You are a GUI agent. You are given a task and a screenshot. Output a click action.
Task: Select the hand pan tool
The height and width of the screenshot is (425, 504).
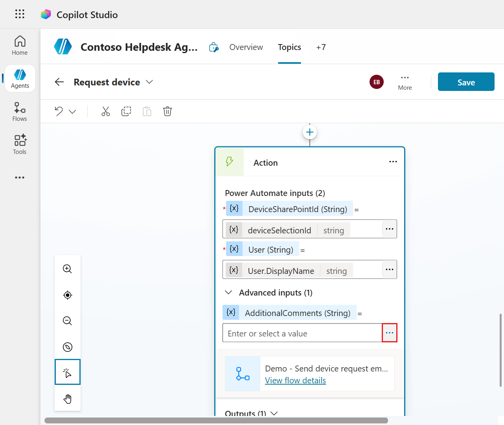coord(68,399)
